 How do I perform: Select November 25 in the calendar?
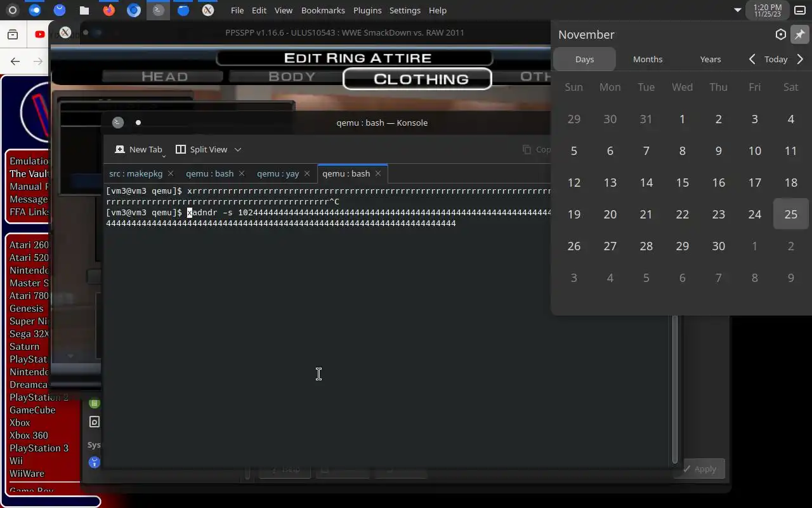[790, 214]
